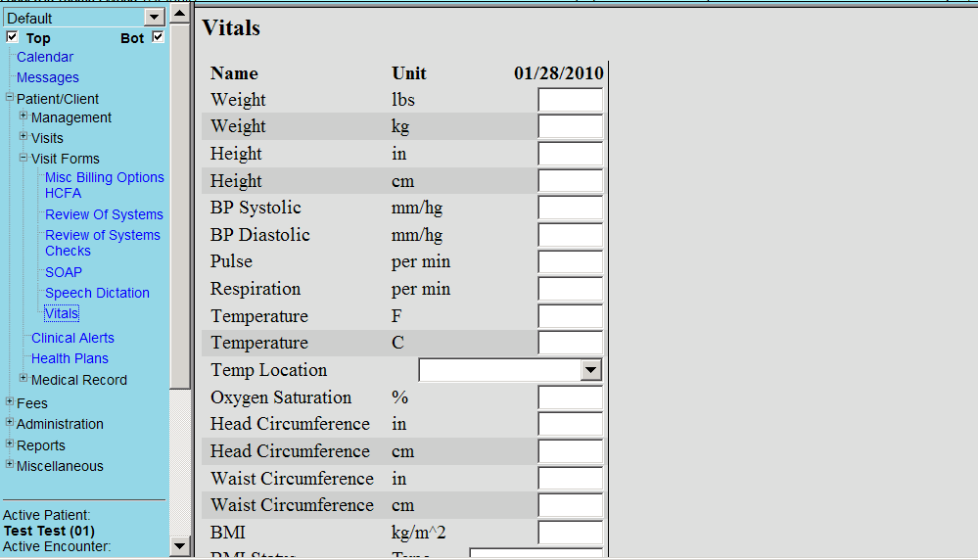Expand the Medical Record tree node
The width and height of the screenshot is (978, 560).
pyautogui.click(x=23, y=377)
